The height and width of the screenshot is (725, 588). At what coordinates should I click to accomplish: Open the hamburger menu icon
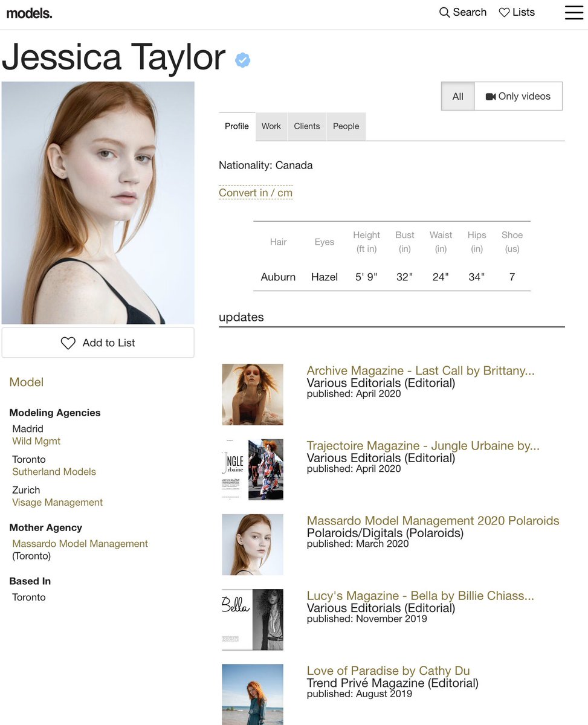pyautogui.click(x=573, y=13)
